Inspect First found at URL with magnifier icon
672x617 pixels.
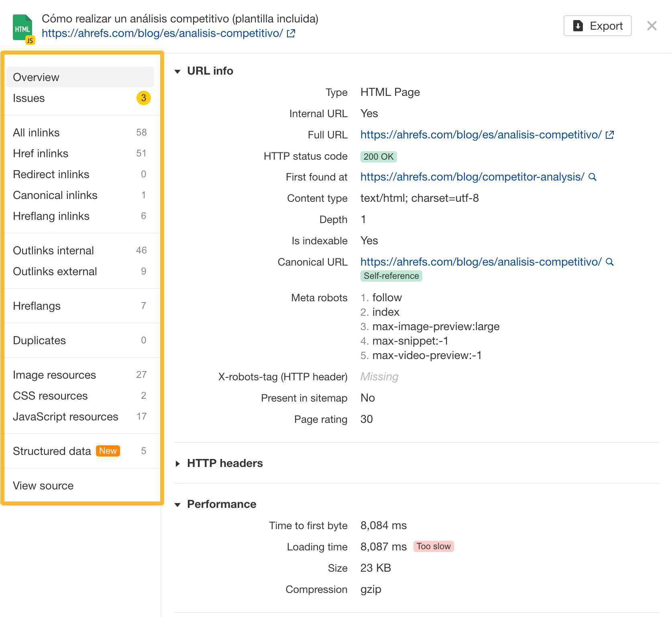point(593,177)
